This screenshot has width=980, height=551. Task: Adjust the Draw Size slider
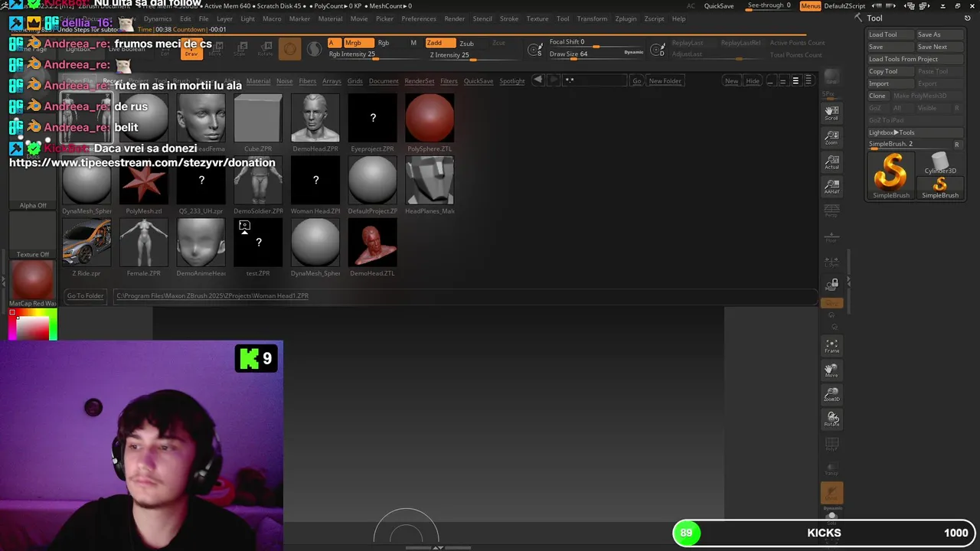[596, 54]
